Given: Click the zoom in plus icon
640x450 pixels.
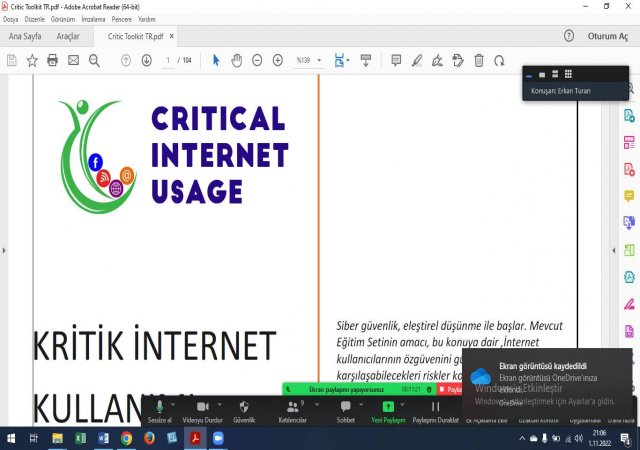Looking at the screenshot, I should (x=278, y=60).
